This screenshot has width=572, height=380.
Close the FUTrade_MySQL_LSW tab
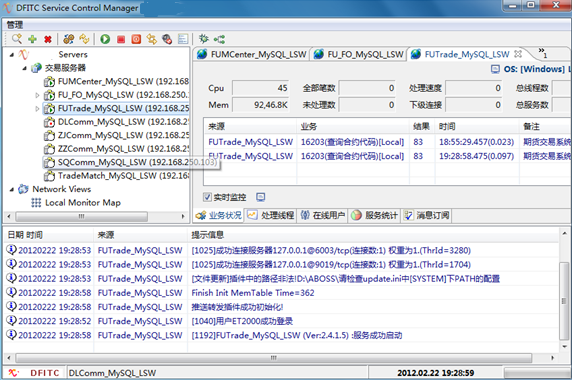(x=518, y=54)
